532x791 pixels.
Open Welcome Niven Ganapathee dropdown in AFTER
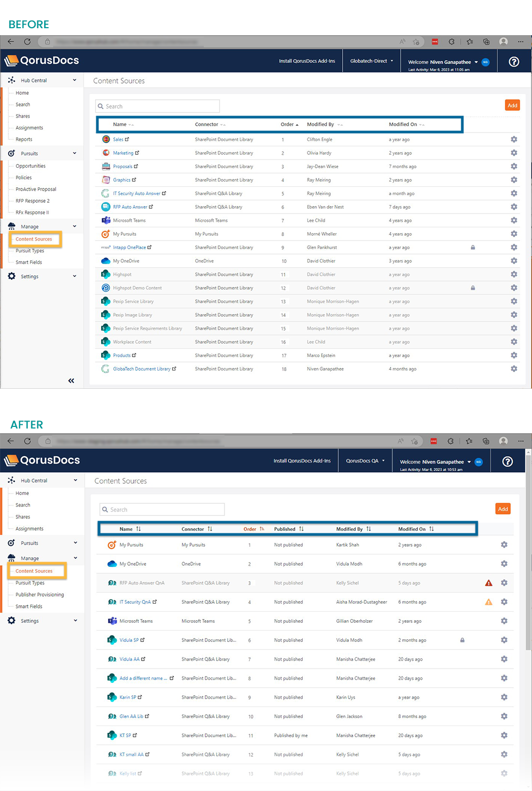pos(435,462)
